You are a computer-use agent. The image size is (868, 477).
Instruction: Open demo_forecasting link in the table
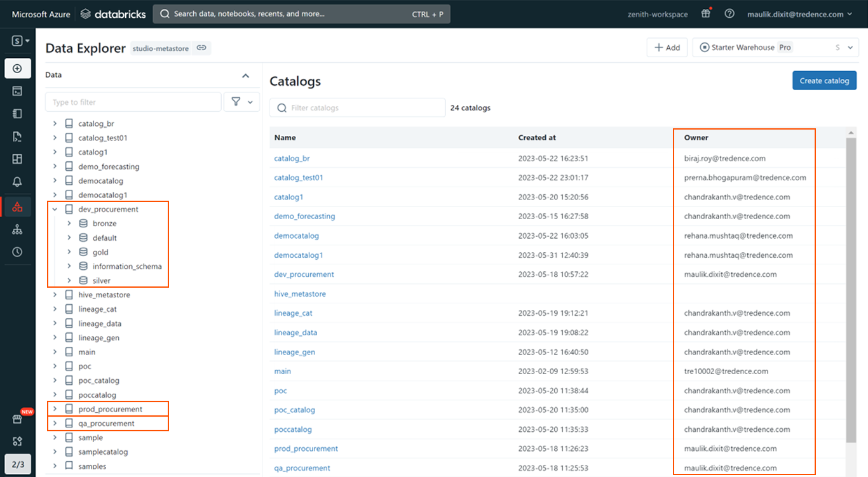click(304, 216)
